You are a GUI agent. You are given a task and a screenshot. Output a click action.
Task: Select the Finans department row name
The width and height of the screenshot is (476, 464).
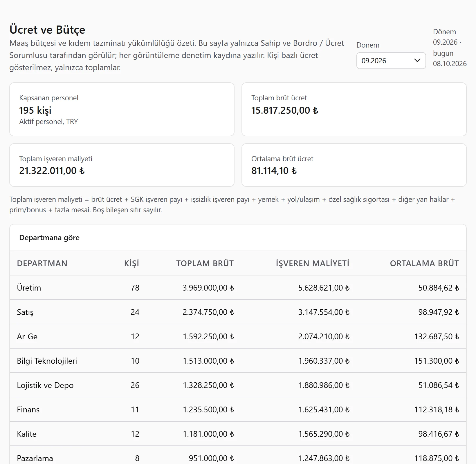click(x=28, y=409)
